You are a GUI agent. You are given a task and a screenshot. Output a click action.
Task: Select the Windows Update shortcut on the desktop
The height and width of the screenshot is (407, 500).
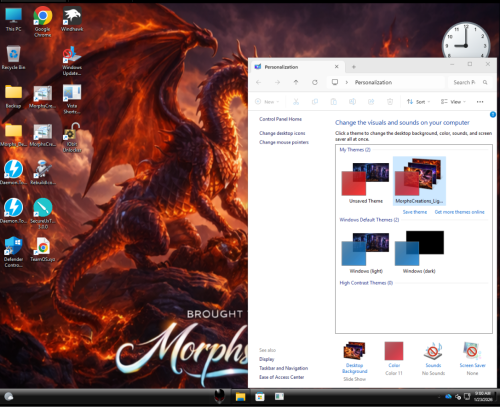pyautogui.click(x=72, y=61)
